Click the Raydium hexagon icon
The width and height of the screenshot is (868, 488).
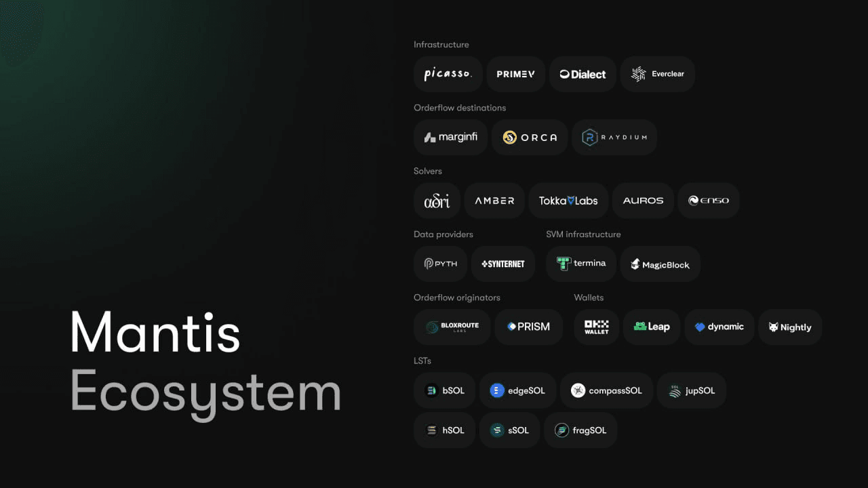(590, 138)
